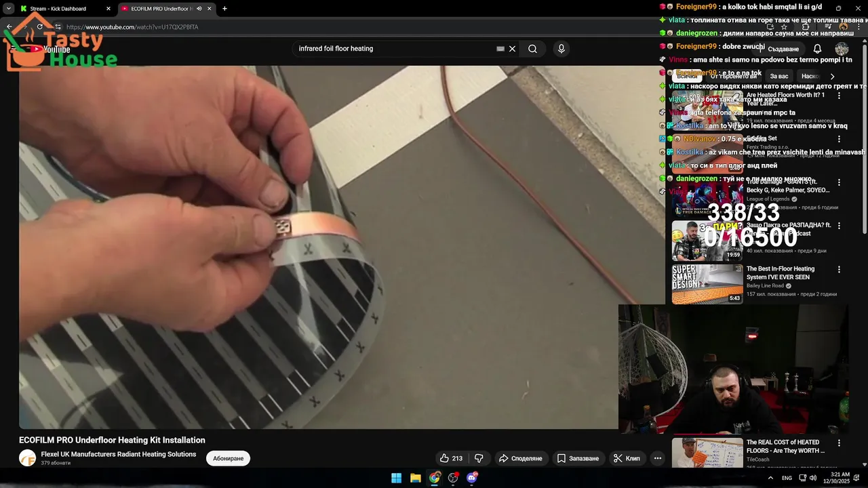Bookmark this page with star icon
This screenshot has height=488, width=868.
pos(784,27)
